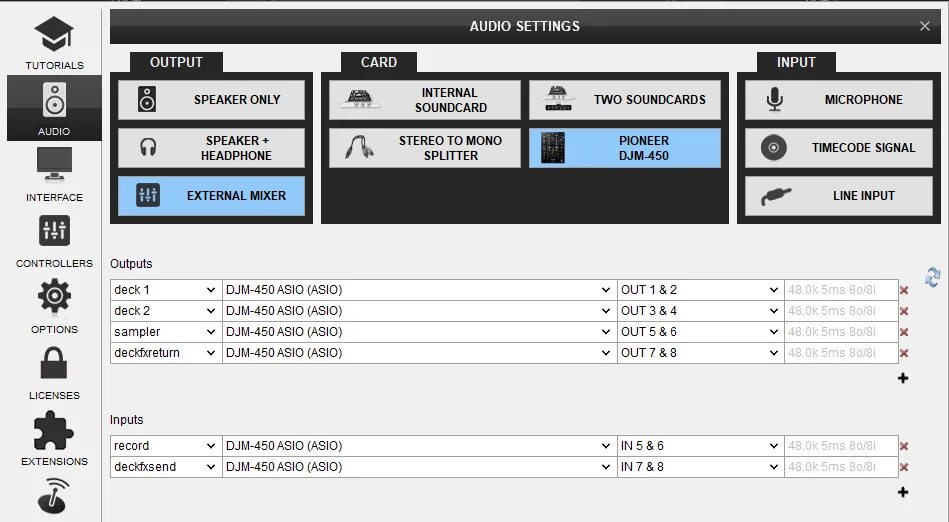Open the IN 7 & 8 channel dropdown

(x=700, y=467)
